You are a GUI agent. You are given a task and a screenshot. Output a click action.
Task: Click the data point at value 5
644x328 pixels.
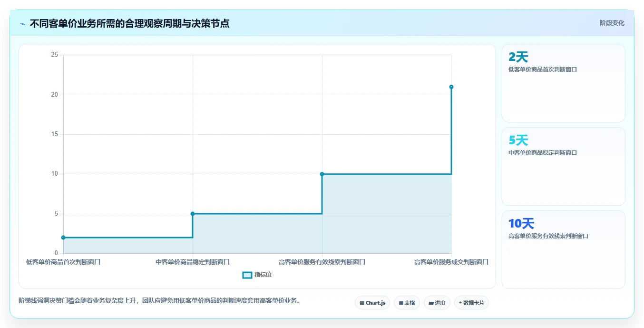193,214
